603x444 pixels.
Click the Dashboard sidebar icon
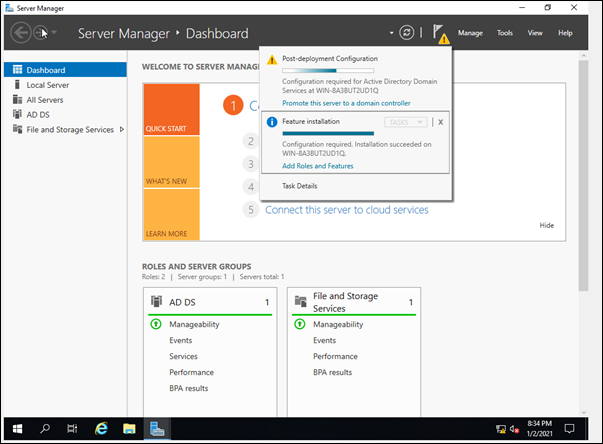click(17, 70)
